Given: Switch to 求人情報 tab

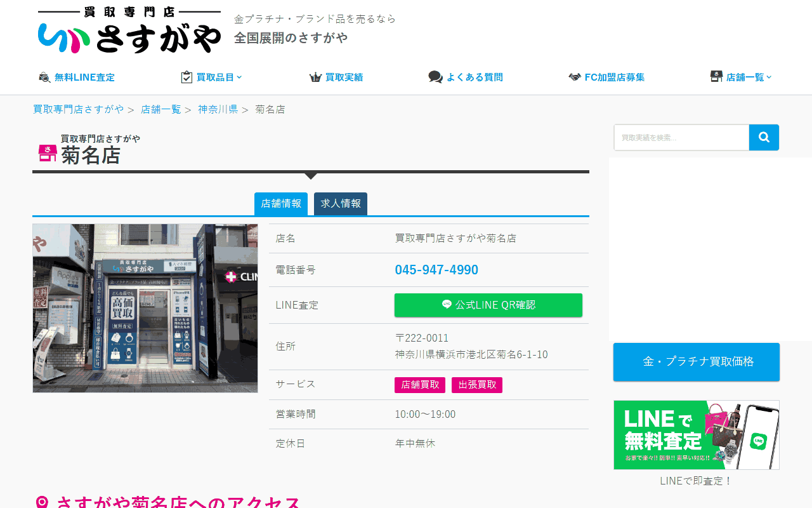Looking at the screenshot, I should 341,204.
